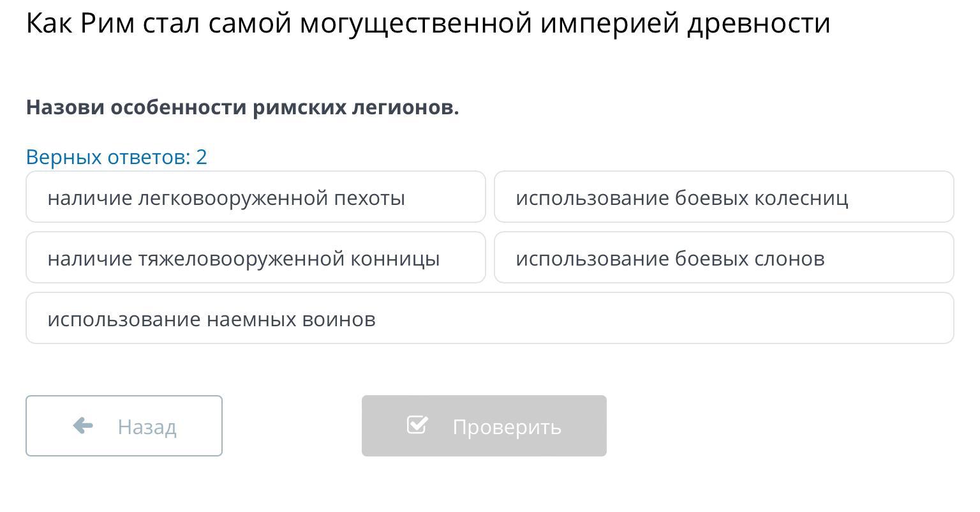Select answer 'использование наемных воинов'

point(490,318)
